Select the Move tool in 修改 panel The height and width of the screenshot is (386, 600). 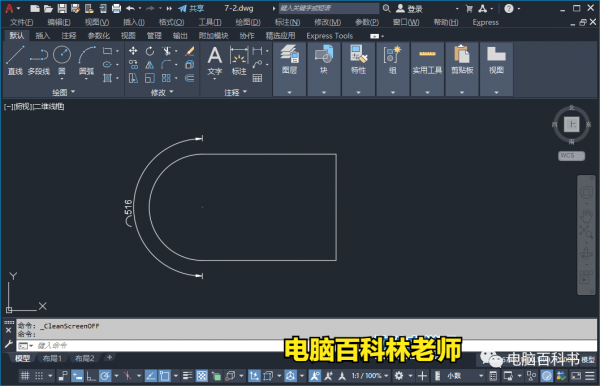point(133,51)
